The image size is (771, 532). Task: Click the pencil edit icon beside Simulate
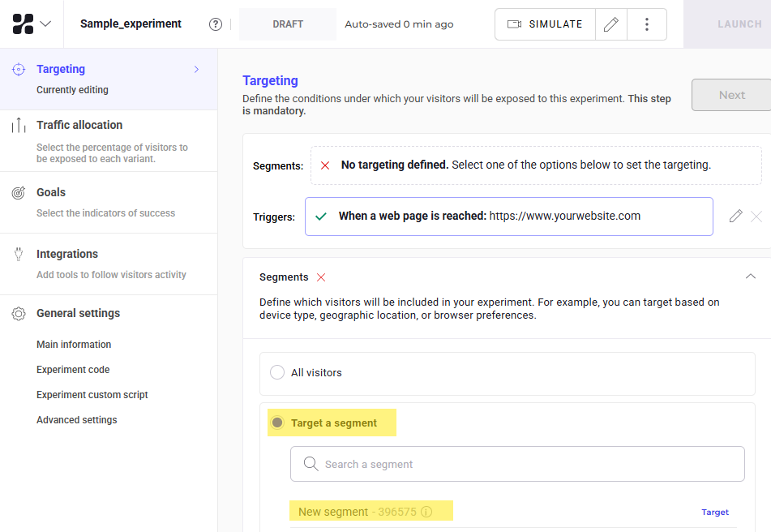pos(611,24)
